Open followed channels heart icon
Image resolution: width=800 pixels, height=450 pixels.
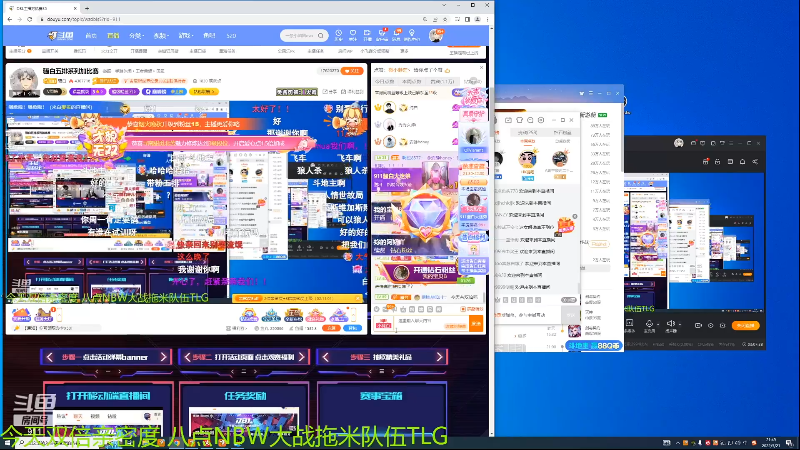353,35
